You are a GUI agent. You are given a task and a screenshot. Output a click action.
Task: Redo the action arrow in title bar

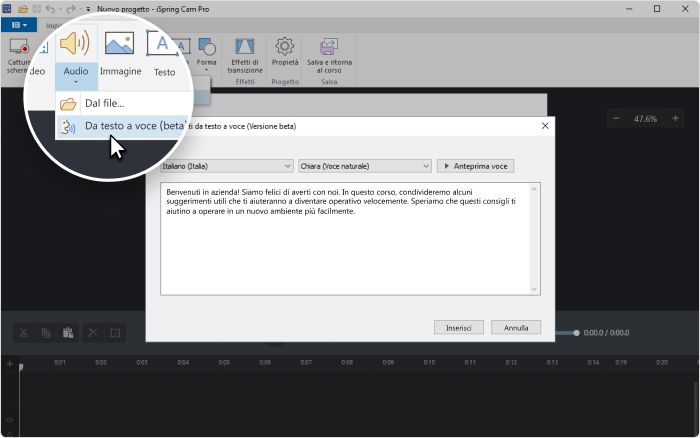[x=71, y=8]
